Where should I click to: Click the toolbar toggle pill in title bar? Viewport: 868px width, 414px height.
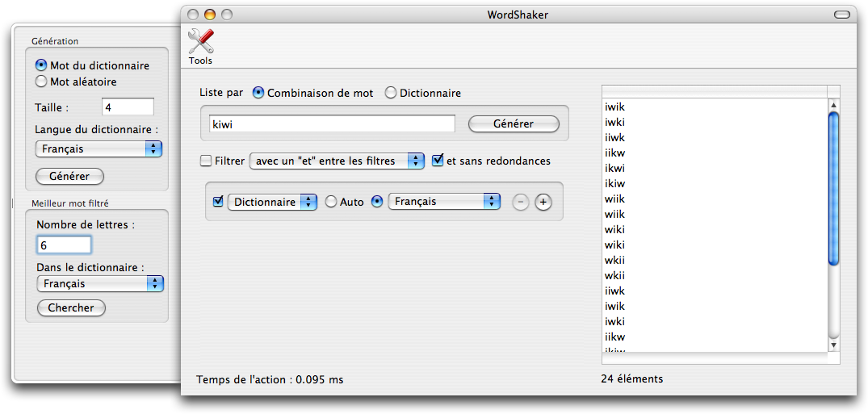pos(842,15)
